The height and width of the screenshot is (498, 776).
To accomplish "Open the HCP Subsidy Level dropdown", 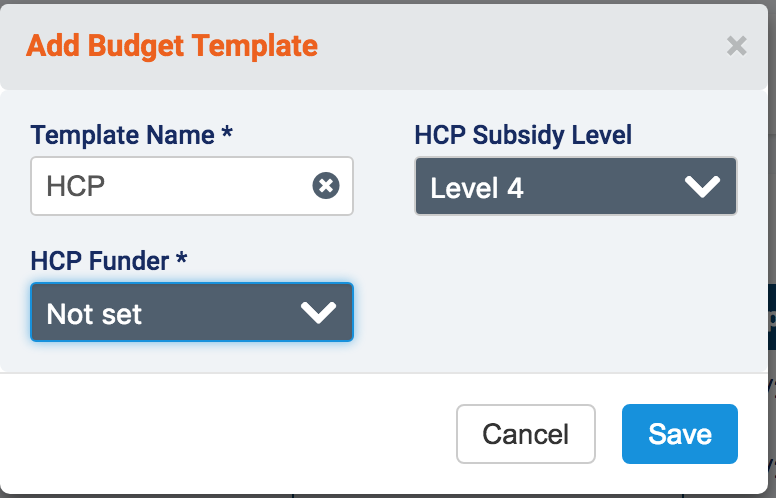I will tap(576, 186).
